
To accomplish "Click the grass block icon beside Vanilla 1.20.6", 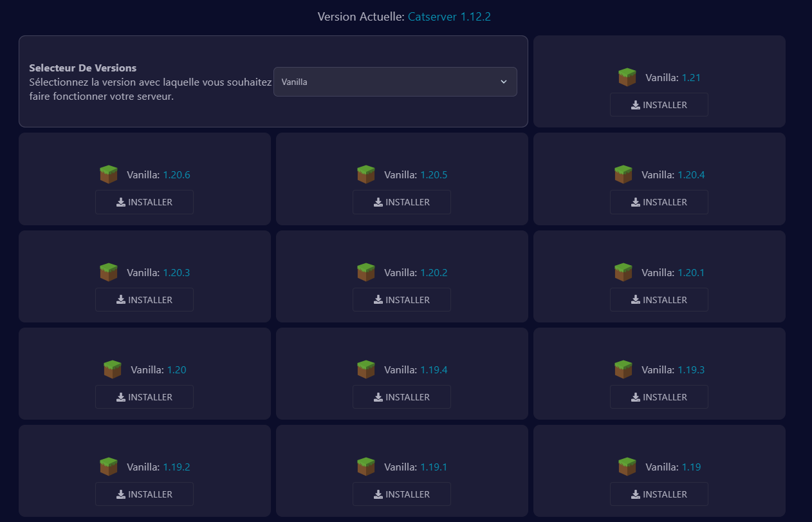I will point(109,174).
